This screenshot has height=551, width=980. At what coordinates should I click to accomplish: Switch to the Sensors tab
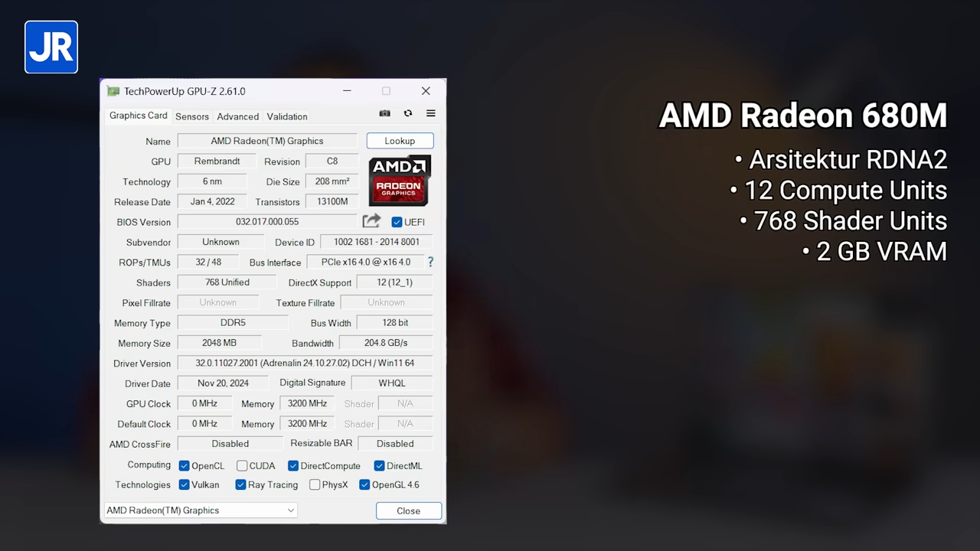(191, 116)
